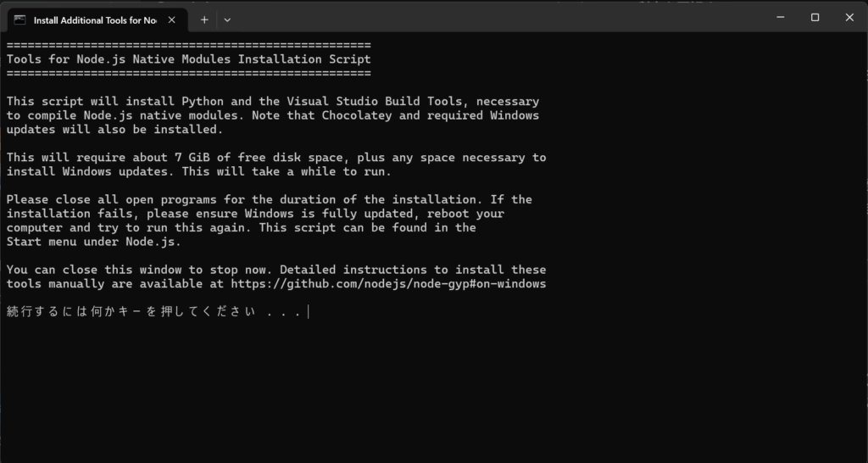Close the terminal window
The height and width of the screenshot is (463, 868).
[849, 17]
